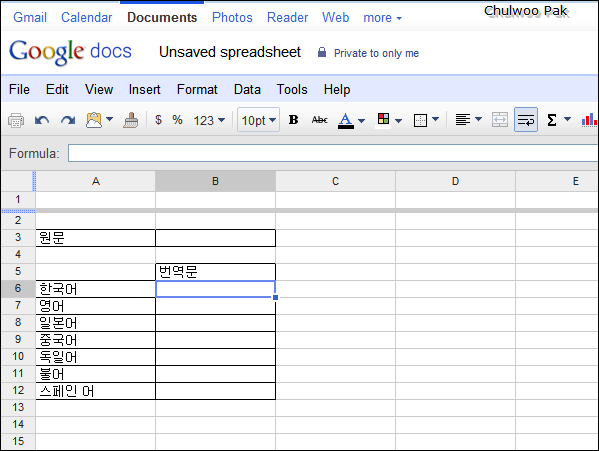Click the Print icon in toolbar
Image resolution: width=599 pixels, height=451 pixels.
(16, 121)
